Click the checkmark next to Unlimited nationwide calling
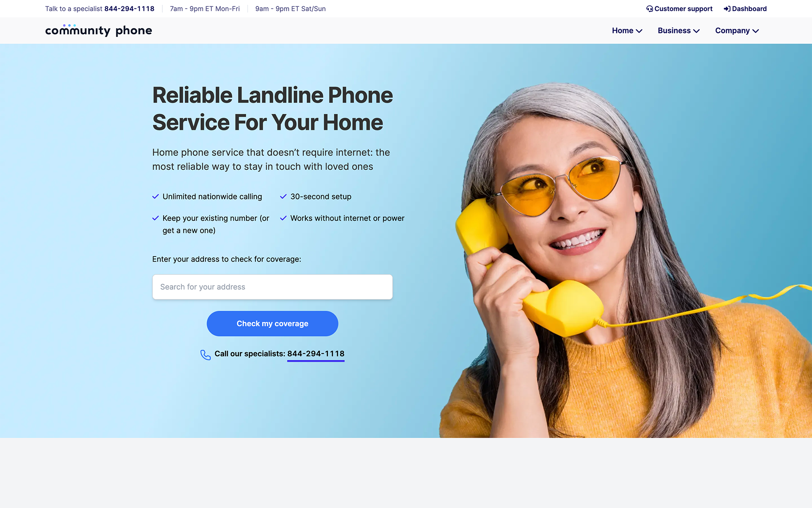The height and width of the screenshot is (508, 812). point(156,196)
